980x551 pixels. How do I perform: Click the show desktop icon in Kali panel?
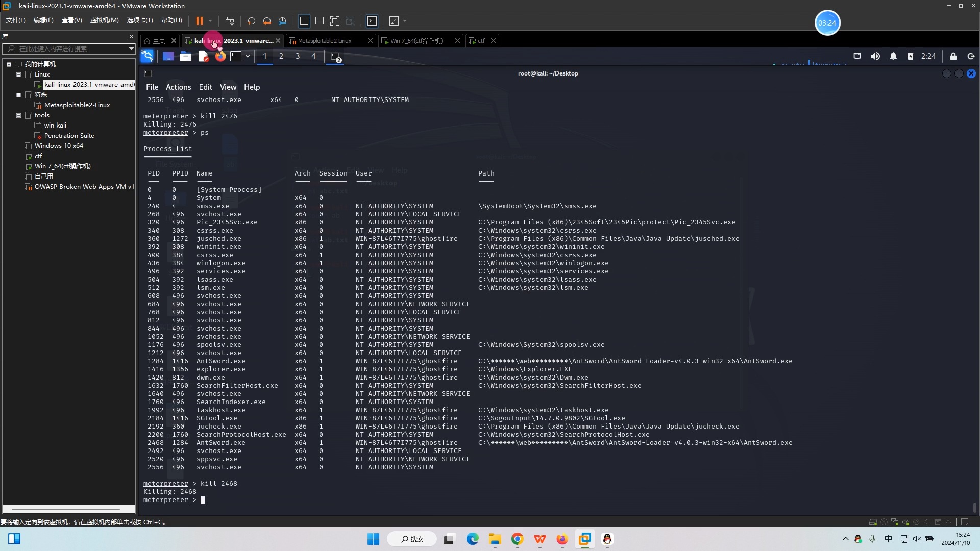pyautogui.click(x=168, y=56)
